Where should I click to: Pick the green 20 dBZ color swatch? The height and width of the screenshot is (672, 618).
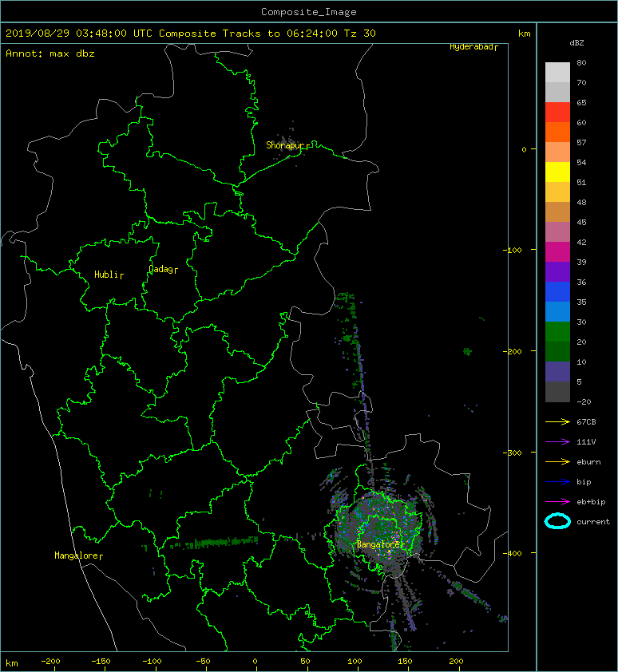[557, 332]
